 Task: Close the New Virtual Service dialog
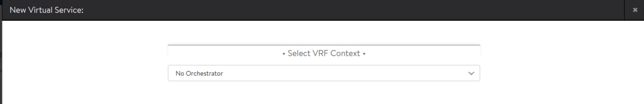click(x=635, y=10)
